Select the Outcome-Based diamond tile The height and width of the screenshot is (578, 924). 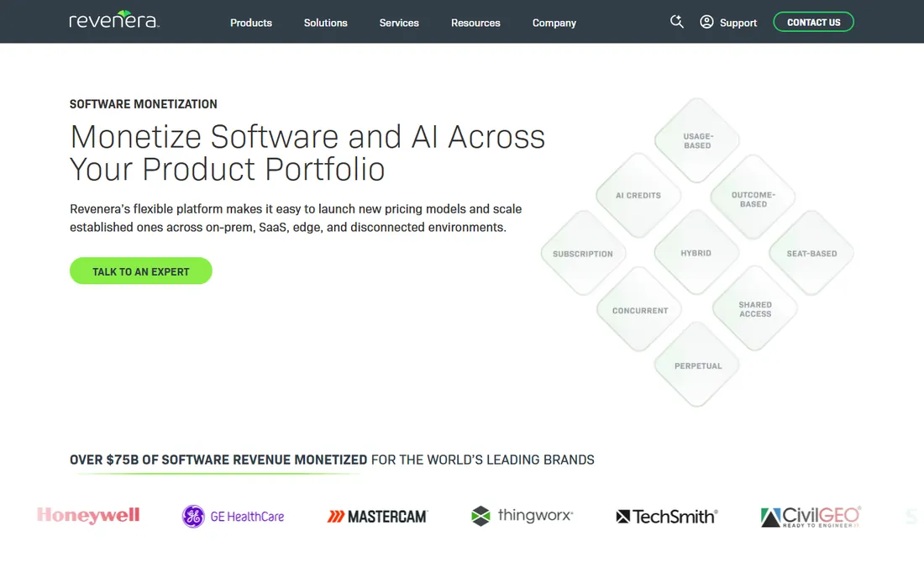pyautogui.click(x=753, y=198)
